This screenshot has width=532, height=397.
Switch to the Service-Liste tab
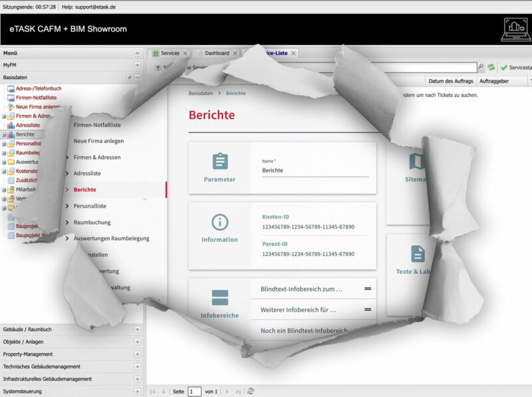[276, 53]
